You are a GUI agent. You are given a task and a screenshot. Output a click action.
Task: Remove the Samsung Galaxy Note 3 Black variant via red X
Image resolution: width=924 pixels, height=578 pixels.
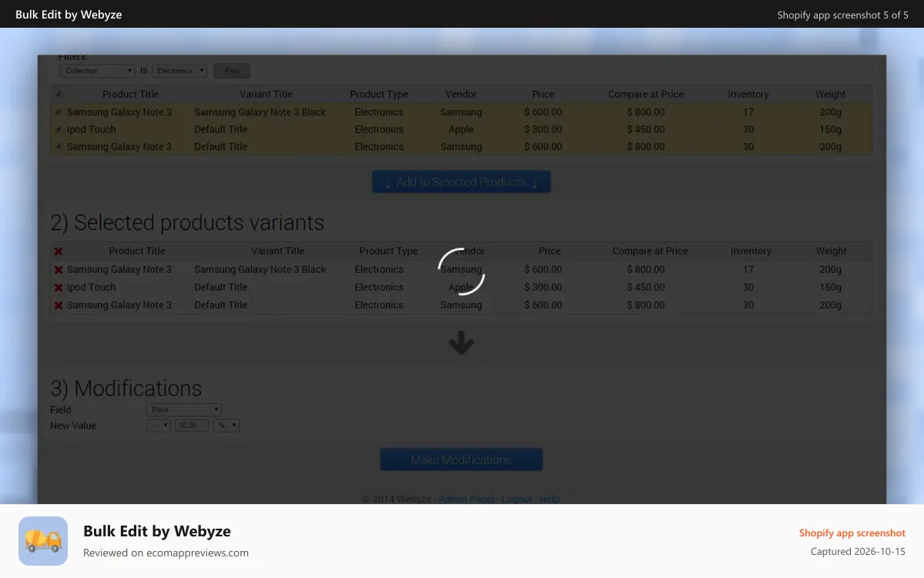coord(59,270)
